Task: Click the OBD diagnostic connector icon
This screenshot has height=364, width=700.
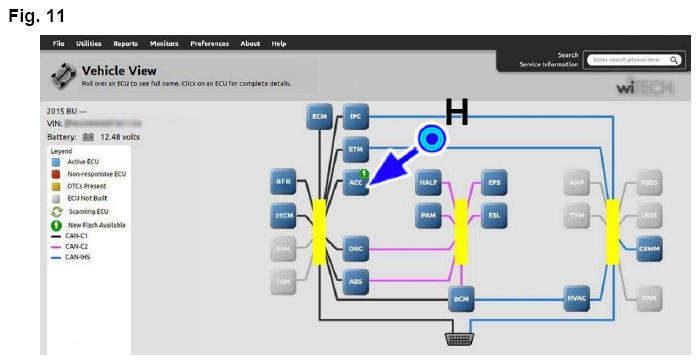Action: [x=460, y=339]
